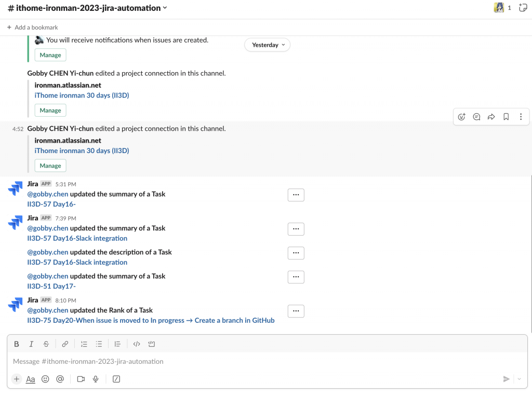This screenshot has width=532, height=397.
Task: Expand the Yesterday date dropdown
Action: (x=268, y=45)
